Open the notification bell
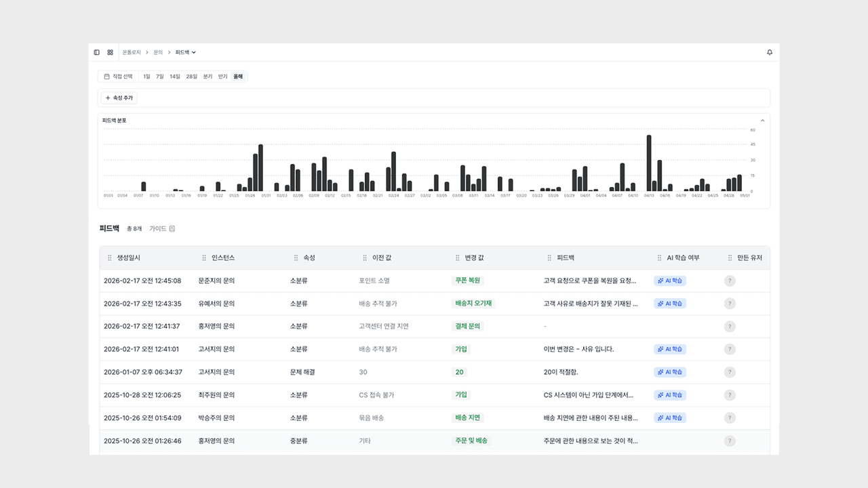 click(x=770, y=52)
